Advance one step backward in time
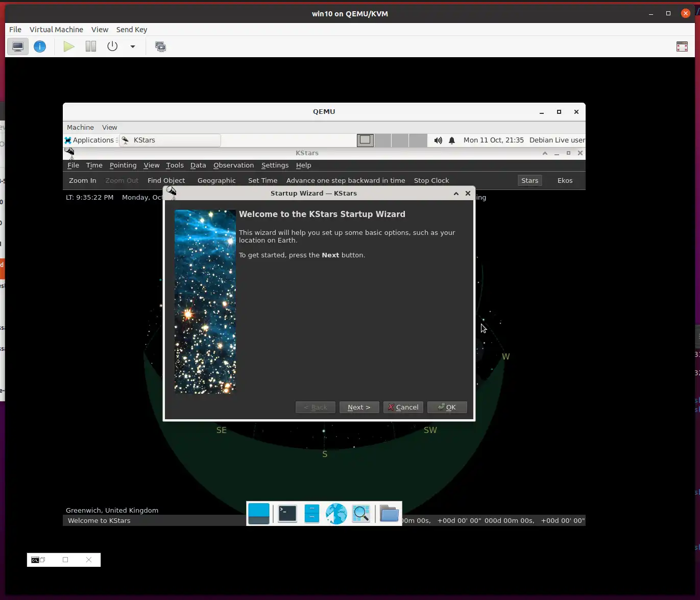 tap(346, 180)
